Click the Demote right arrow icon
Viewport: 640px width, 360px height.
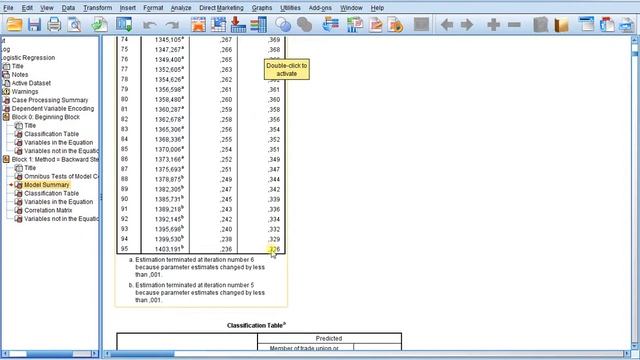(x=467, y=25)
